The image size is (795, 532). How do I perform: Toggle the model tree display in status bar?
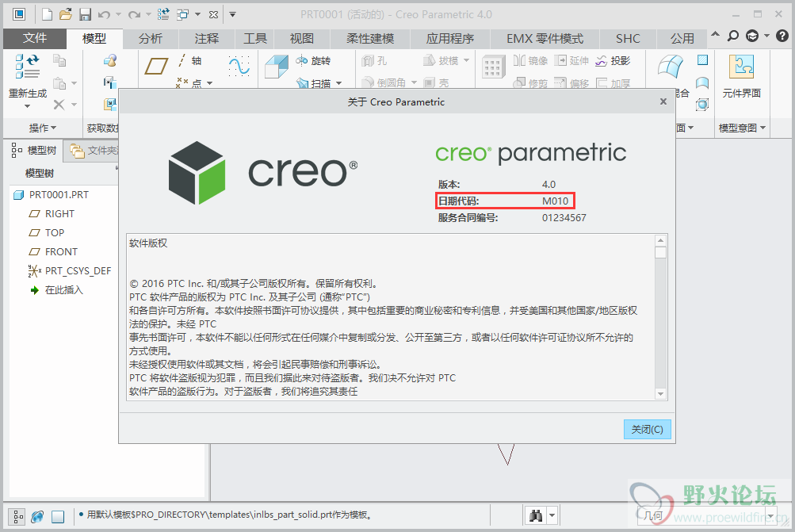[17, 517]
